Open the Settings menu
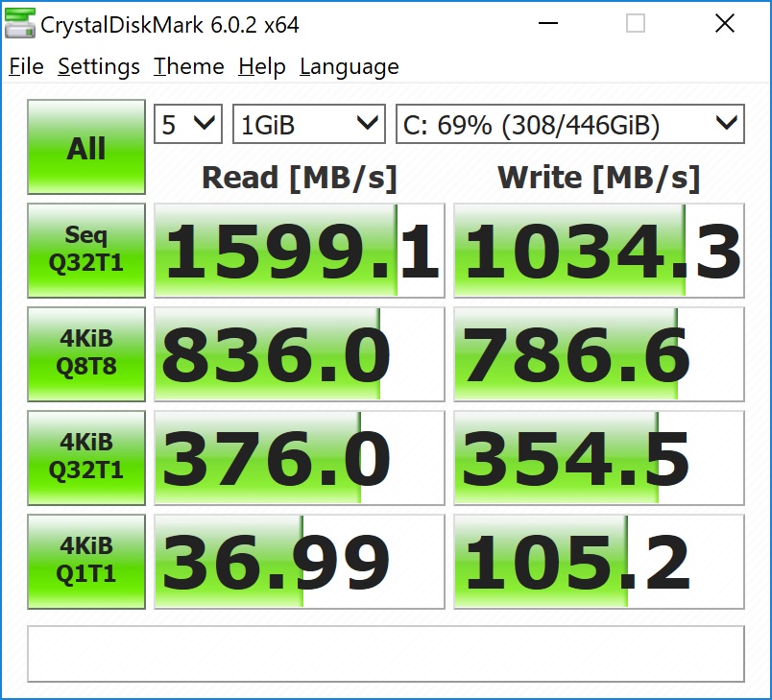Screen dimensions: 772x700 (99, 66)
